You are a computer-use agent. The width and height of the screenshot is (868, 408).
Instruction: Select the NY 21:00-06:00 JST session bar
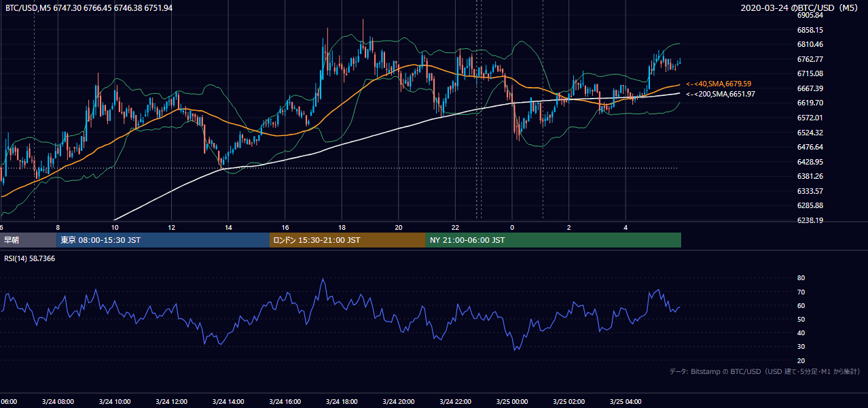[554, 240]
